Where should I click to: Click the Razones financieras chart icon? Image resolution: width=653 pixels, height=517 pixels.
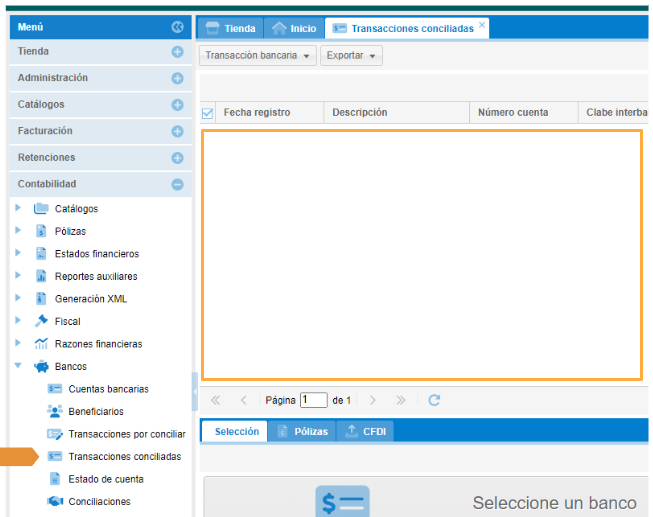click(41, 344)
